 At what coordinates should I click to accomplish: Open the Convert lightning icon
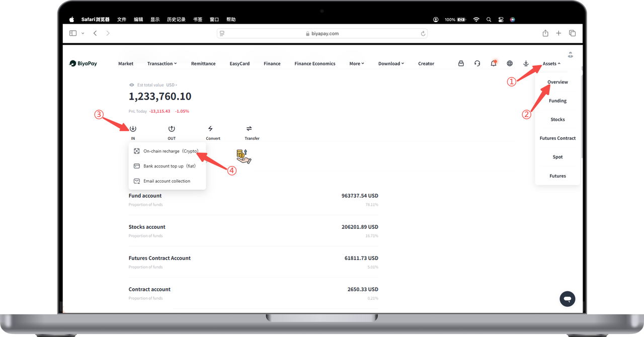click(210, 129)
